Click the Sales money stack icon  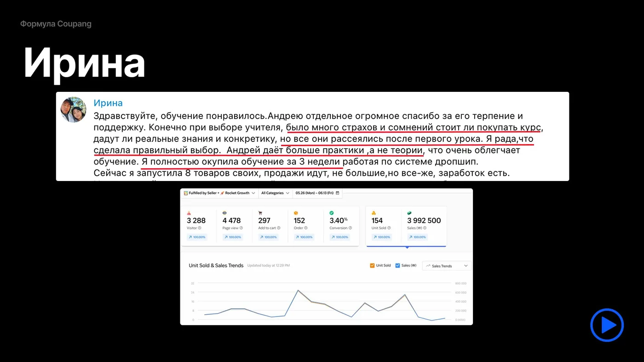click(x=409, y=213)
